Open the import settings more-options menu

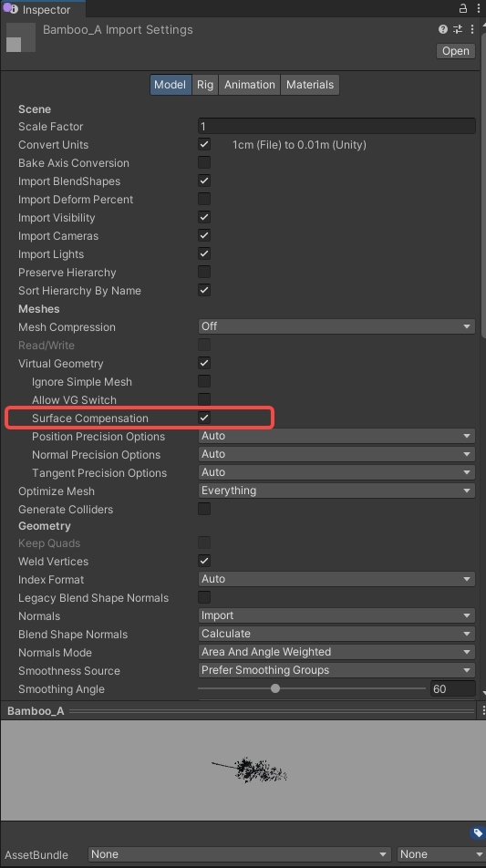[472, 29]
